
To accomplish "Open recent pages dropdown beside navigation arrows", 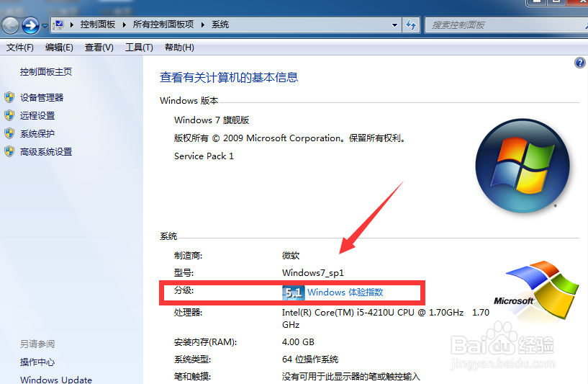I will click(x=45, y=25).
